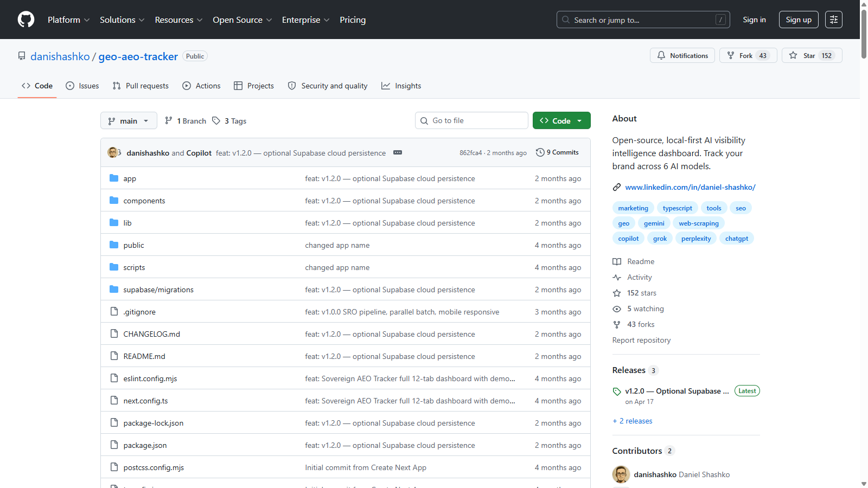
Task: Open the chatgpt topic tag
Action: (737, 239)
